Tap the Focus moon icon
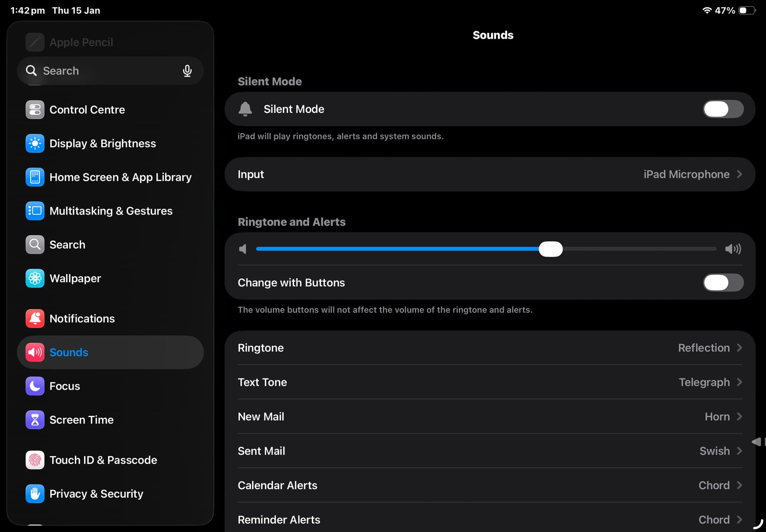The image size is (766, 532). point(35,386)
